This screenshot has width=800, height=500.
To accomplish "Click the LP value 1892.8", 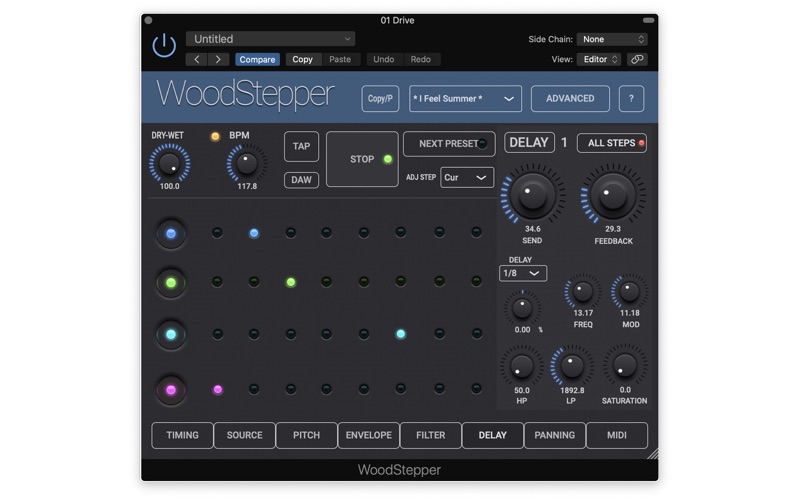I will (572, 391).
